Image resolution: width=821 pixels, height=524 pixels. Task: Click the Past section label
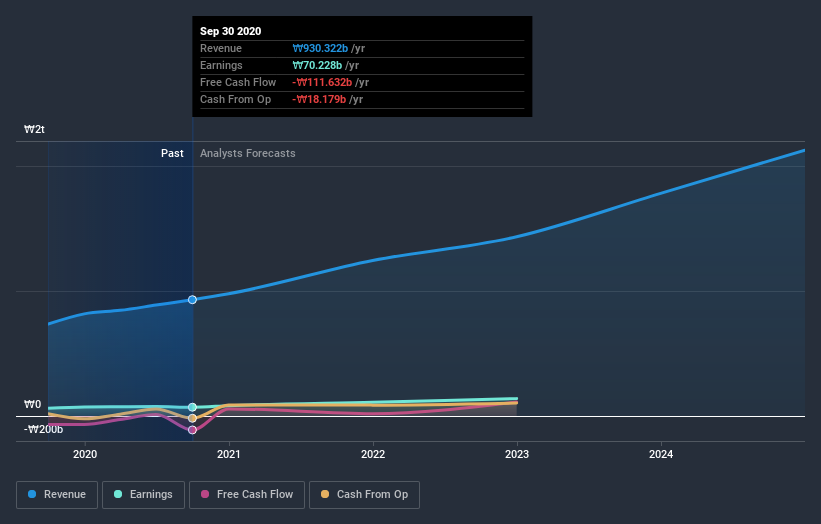click(x=172, y=153)
